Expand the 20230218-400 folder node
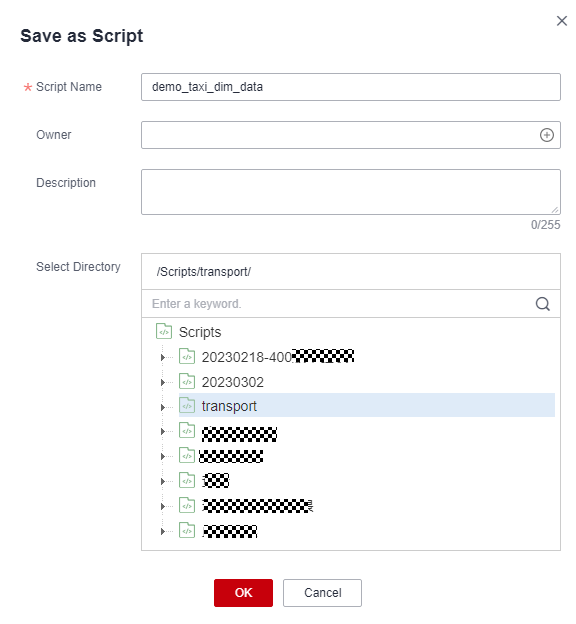576x624 pixels. pyautogui.click(x=162, y=357)
